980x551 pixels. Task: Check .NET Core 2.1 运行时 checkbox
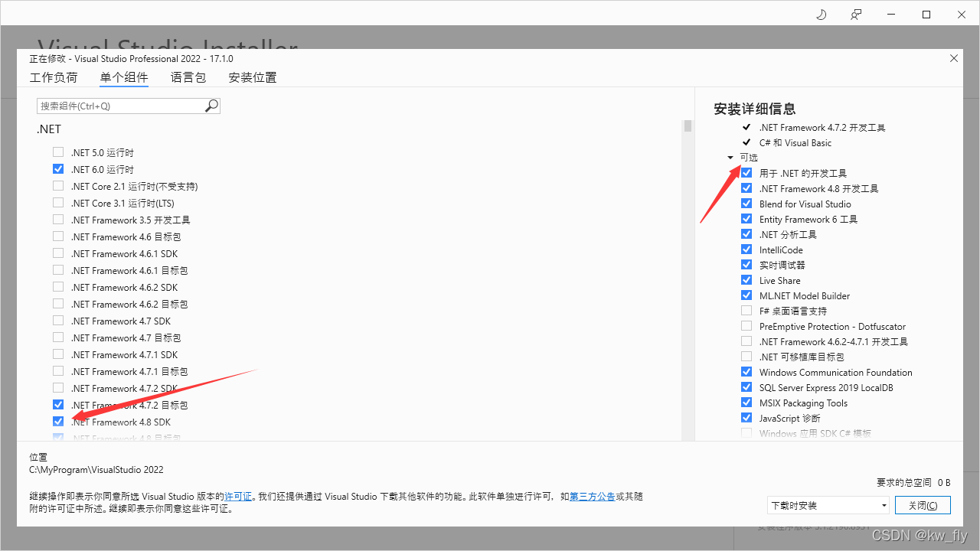58,186
